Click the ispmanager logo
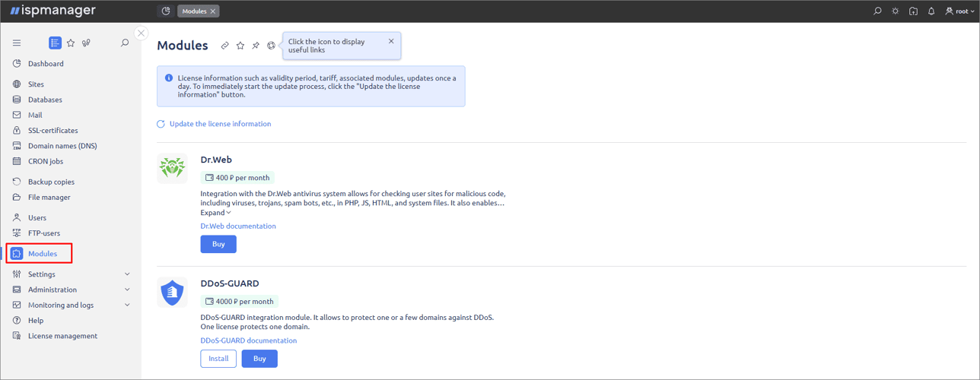980x380 pixels. tap(52, 11)
